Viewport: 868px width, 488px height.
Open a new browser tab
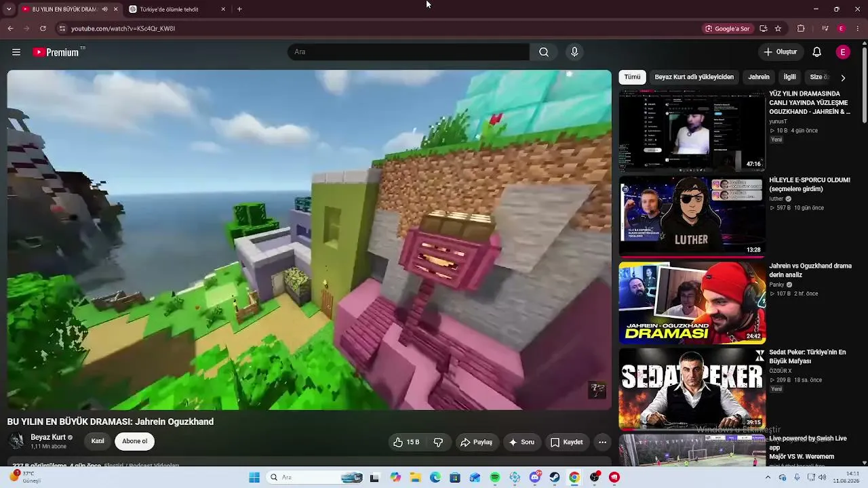[239, 9]
